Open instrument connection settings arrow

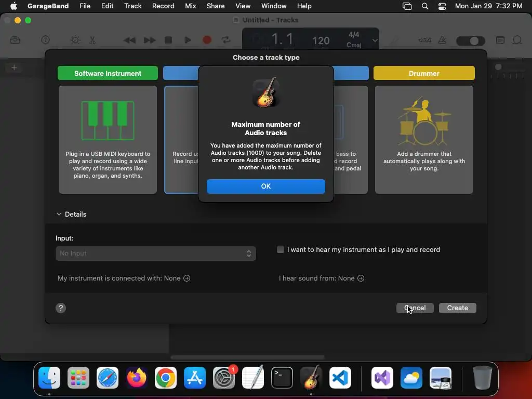point(187,278)
